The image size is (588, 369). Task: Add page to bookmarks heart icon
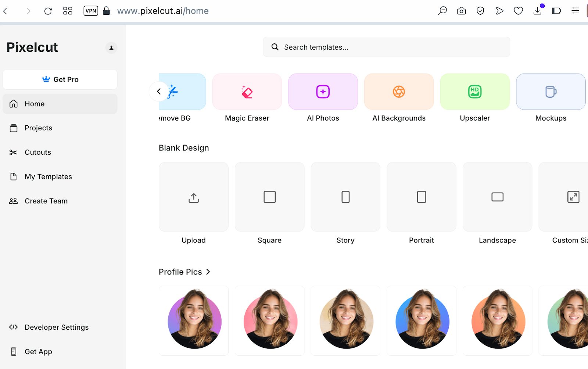click(x=518, y=11)
